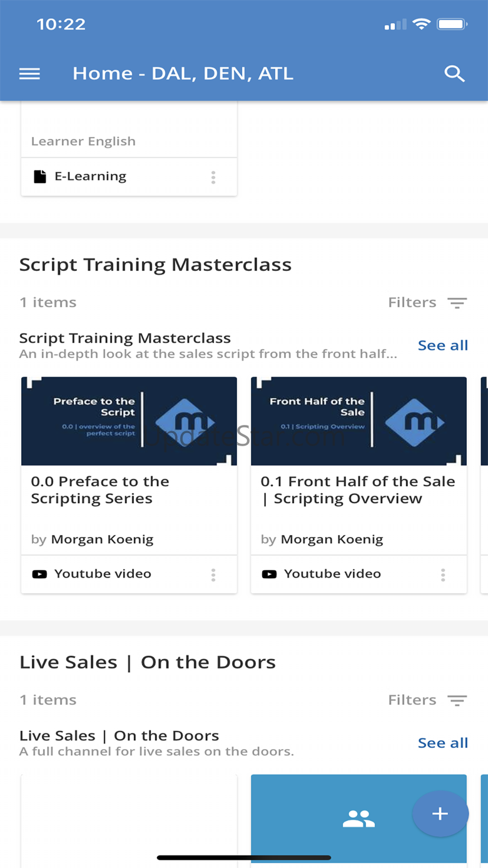
Task: Open three-dot menu on Preface card
Action: coord(213,574)
